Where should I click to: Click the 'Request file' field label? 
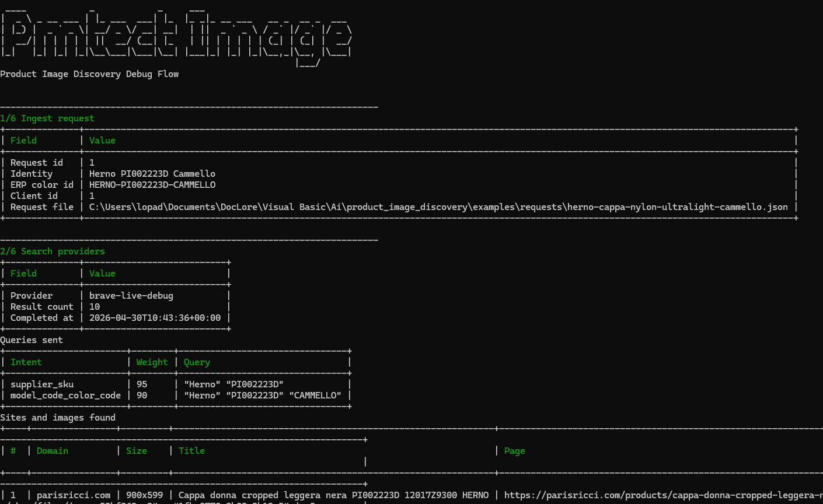click(x=42, y=207)
